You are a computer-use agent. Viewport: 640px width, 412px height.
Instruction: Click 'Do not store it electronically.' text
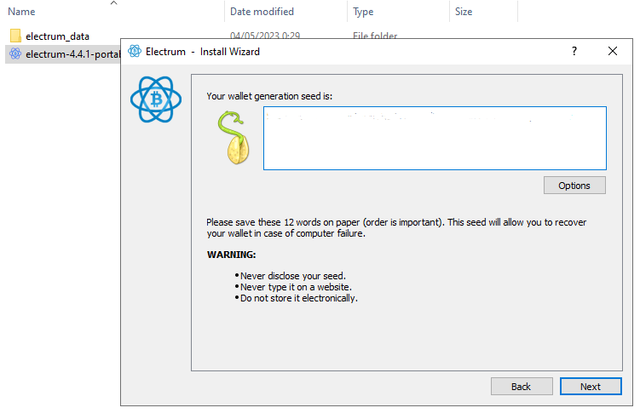pyautogui.click(x=298, y=298)
